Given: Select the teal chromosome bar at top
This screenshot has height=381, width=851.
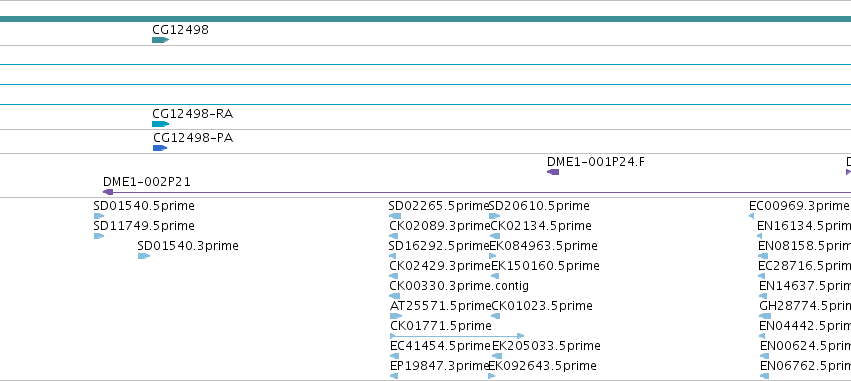Looking at the screenshot, I should (x=426, y=19).
